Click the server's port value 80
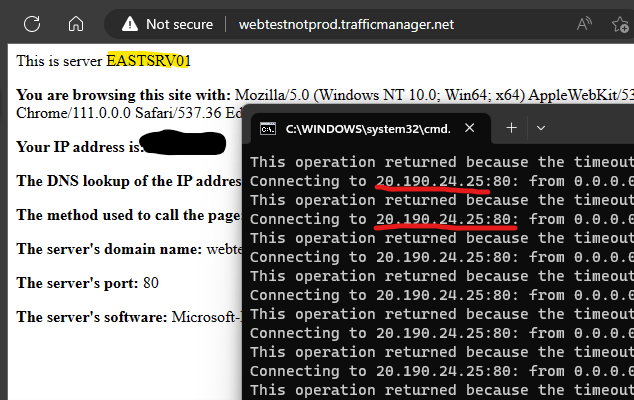 point(150,283)
